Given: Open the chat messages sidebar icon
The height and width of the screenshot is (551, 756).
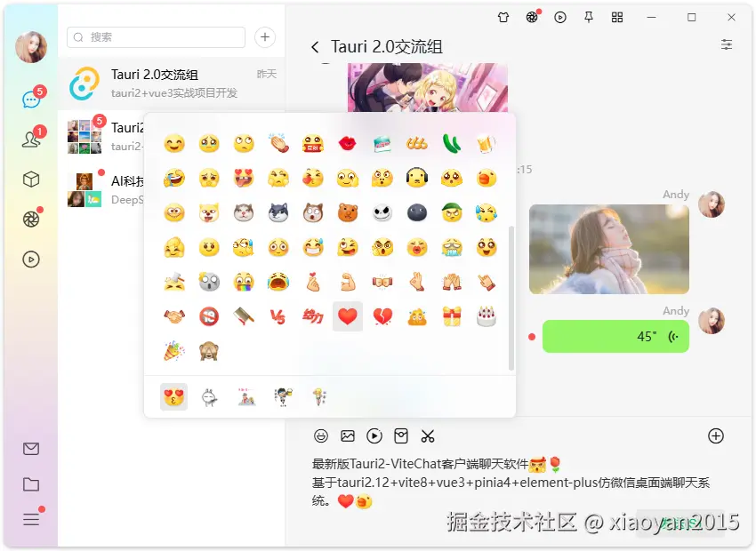Looking at the screenshot, I should tap(31, 100).
